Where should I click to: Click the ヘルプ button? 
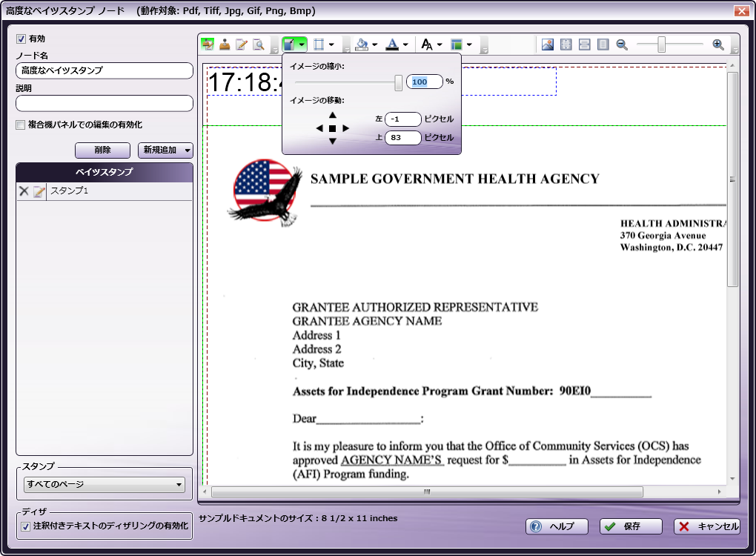pos(557,526)
